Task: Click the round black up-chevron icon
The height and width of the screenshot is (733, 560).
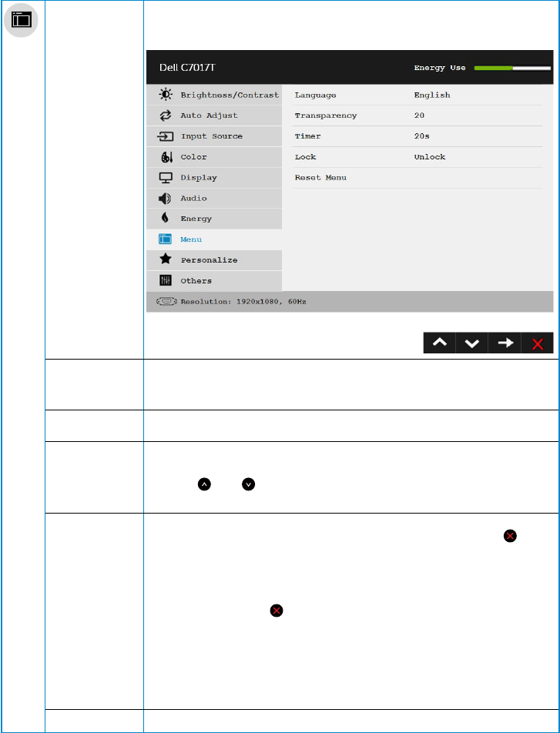Action: tap(204, 484)
